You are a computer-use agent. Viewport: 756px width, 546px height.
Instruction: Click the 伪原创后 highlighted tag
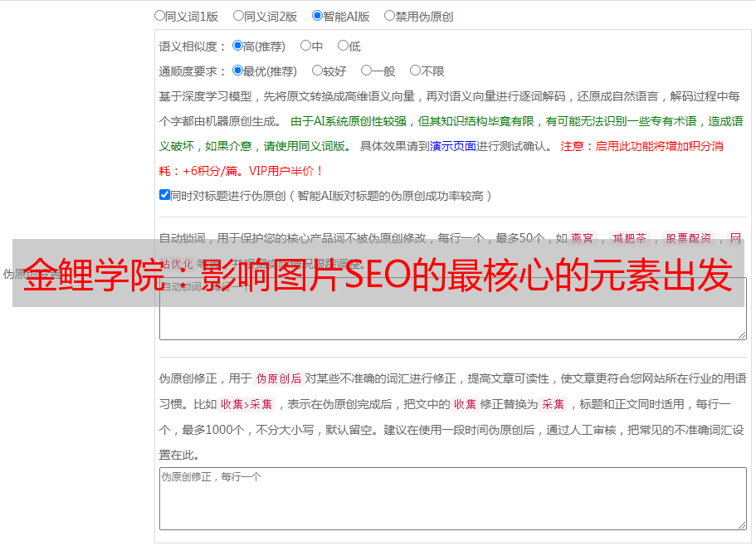[279, 378]
